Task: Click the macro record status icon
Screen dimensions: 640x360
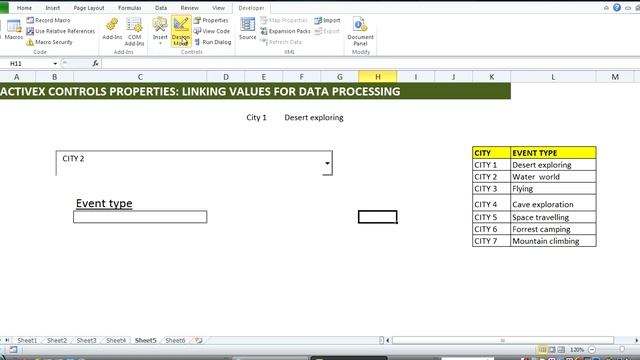Action: (x=13, y=350)
